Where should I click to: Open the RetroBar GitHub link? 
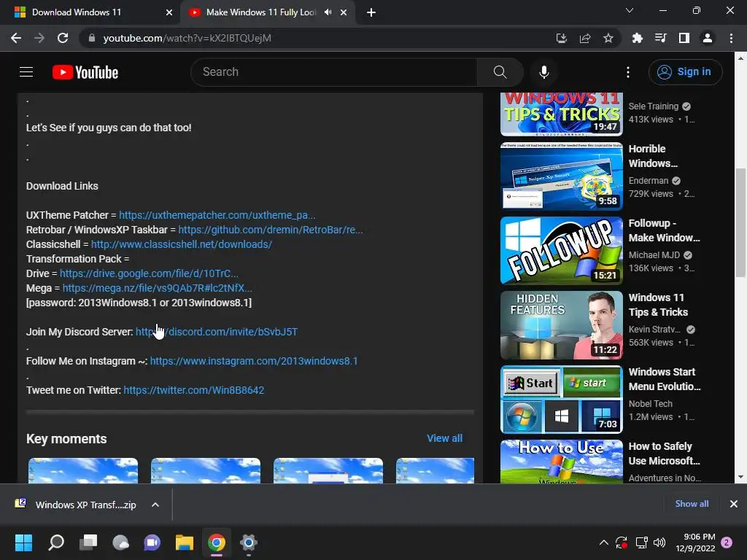pyautogui.click(x=271, y=230)
